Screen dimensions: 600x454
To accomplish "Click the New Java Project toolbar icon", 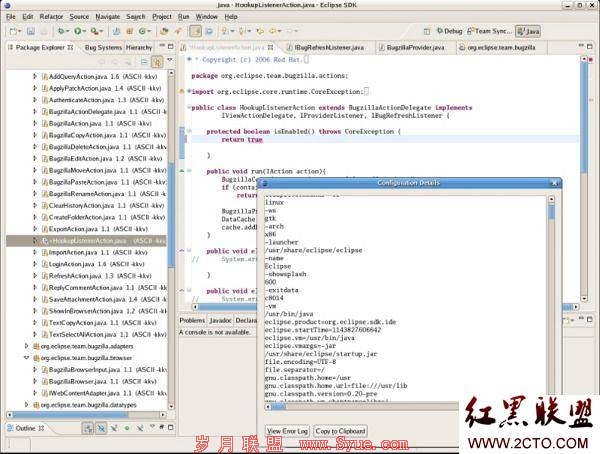I will (x=116, y=31).
